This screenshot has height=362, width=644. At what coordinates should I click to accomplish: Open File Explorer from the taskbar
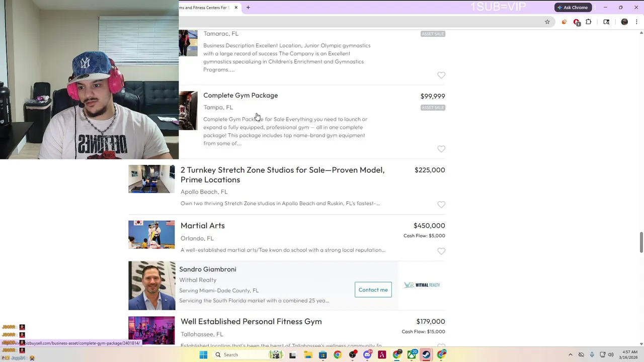[308, 355]
